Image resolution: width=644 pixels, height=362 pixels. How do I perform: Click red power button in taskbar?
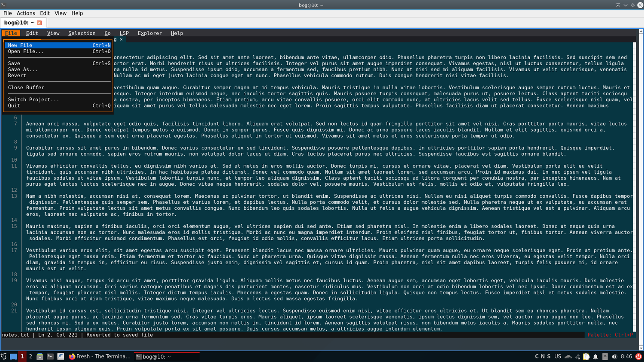click(x=638, y=356)
